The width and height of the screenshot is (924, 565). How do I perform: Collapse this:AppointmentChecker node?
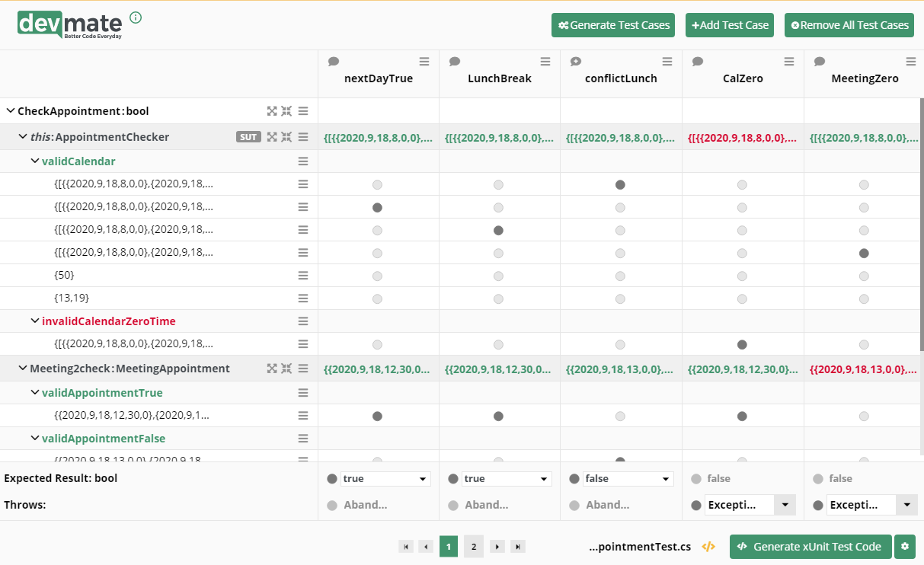click(x=23, y=137)
